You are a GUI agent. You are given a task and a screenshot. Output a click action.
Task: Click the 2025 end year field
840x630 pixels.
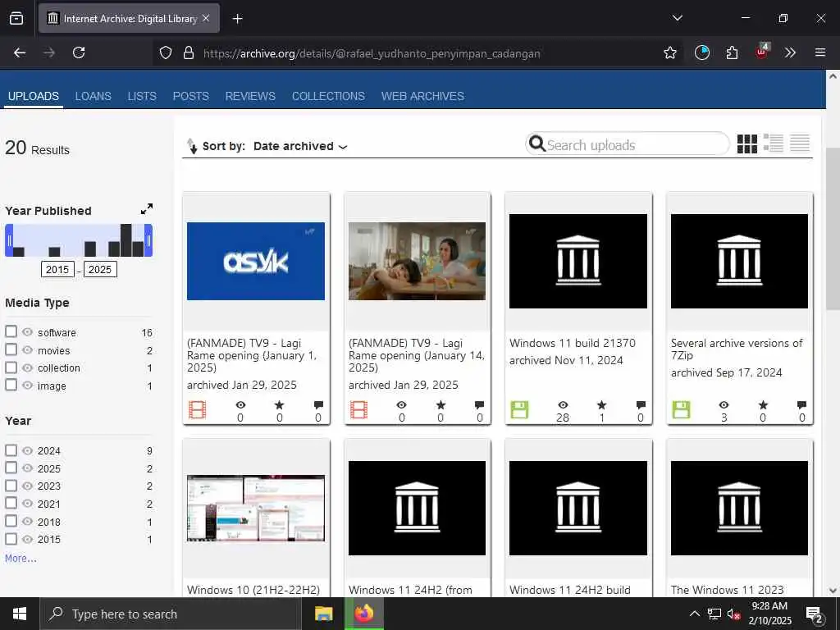click(x=100, y=269)
